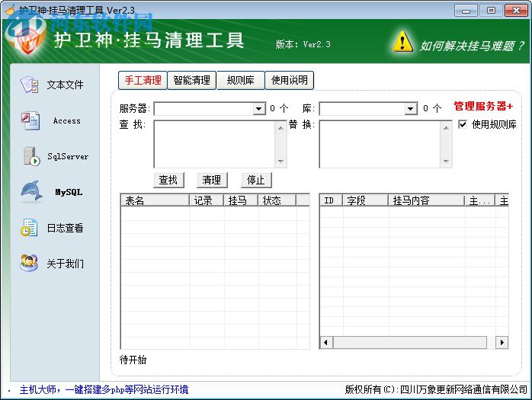The width and height of the screenshot is (532, 400).
Task: Click scroll-down arrow of 替换 text area
Action: point(446,161)
